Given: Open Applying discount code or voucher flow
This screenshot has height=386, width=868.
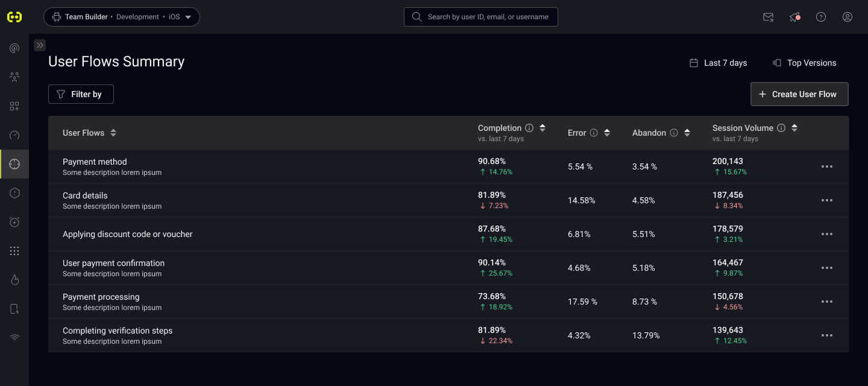Looking at the screenshot, I should click(x=128, y=234).
